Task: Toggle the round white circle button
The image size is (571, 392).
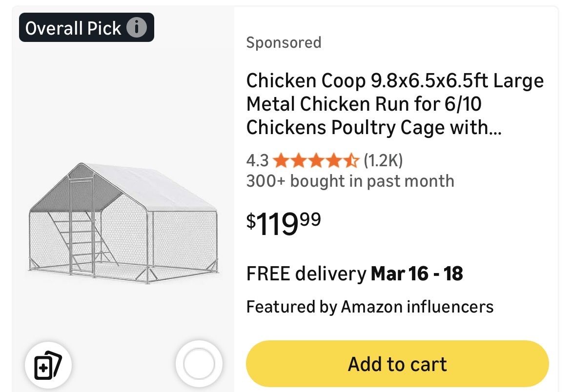Action: 199,364
